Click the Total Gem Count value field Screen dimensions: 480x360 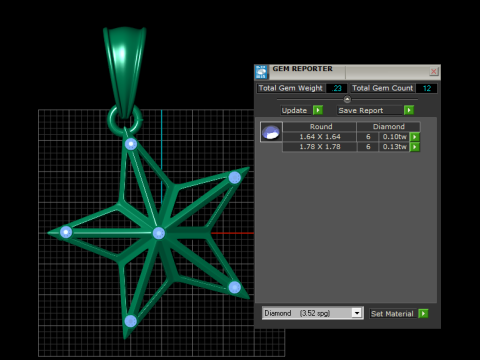click(x=427, y=88)
